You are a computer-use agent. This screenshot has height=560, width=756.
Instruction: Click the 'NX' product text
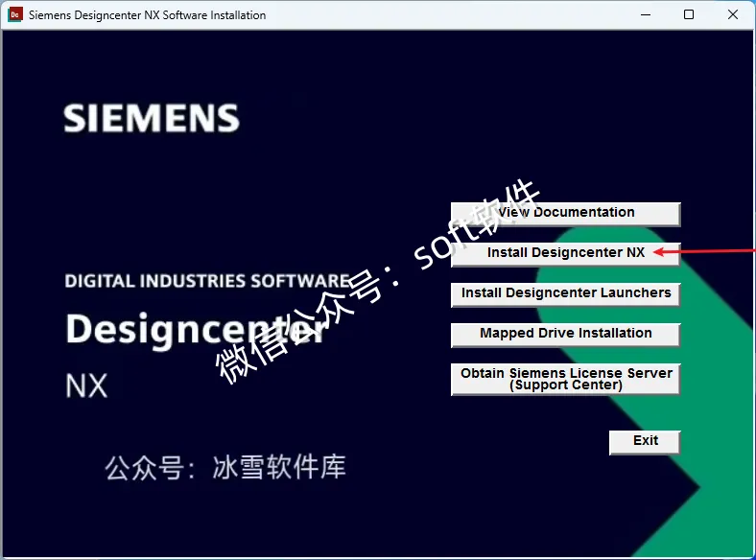pyautogui.click(x=86, y=386)
